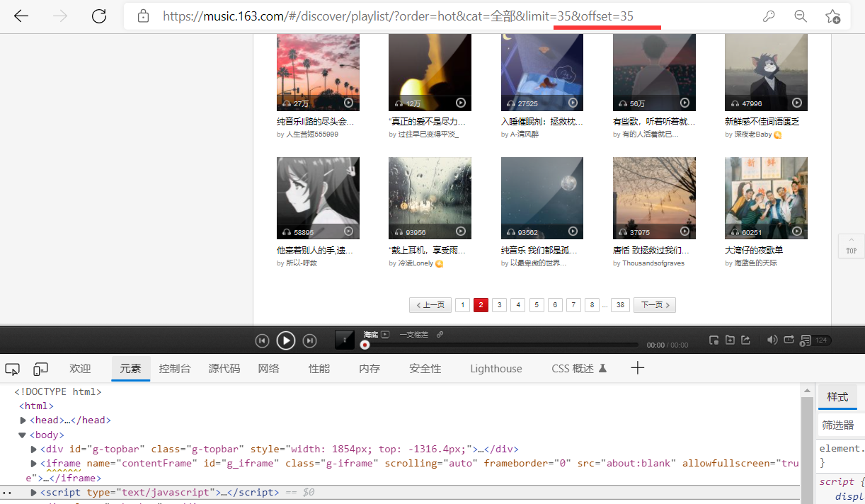Open the volume speaker icon in the player
The image size is (865, 504).
click(x=772, y=340)
